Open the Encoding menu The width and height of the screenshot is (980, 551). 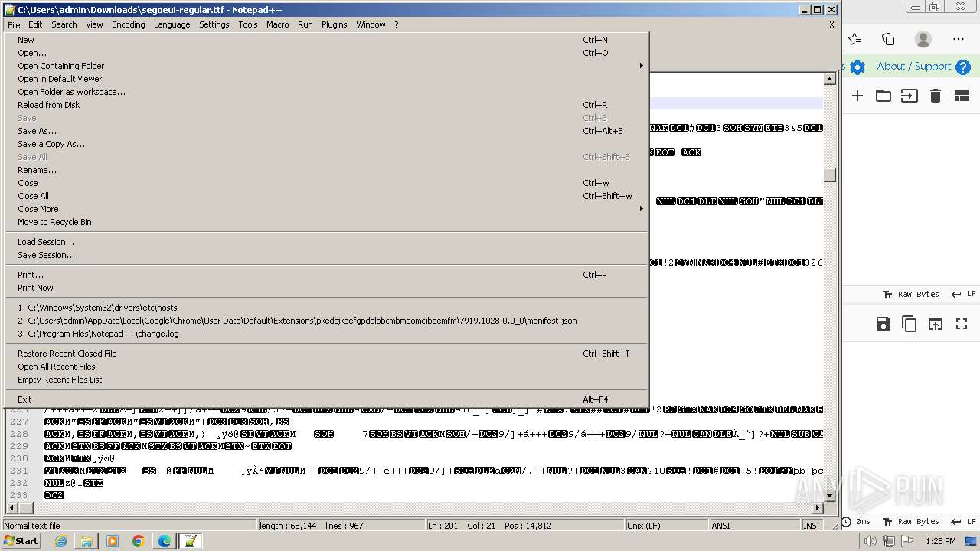129,24
